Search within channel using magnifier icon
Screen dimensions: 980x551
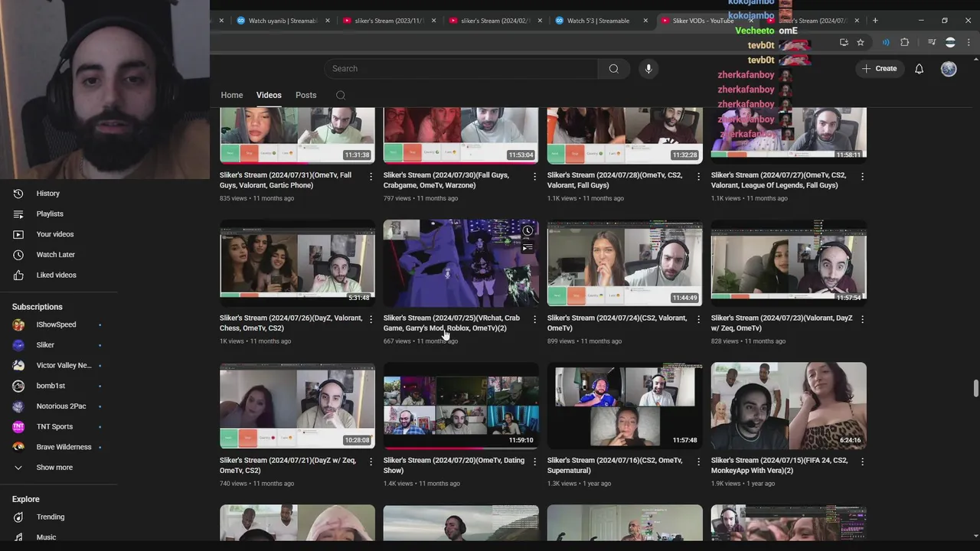tap(341, 96)
